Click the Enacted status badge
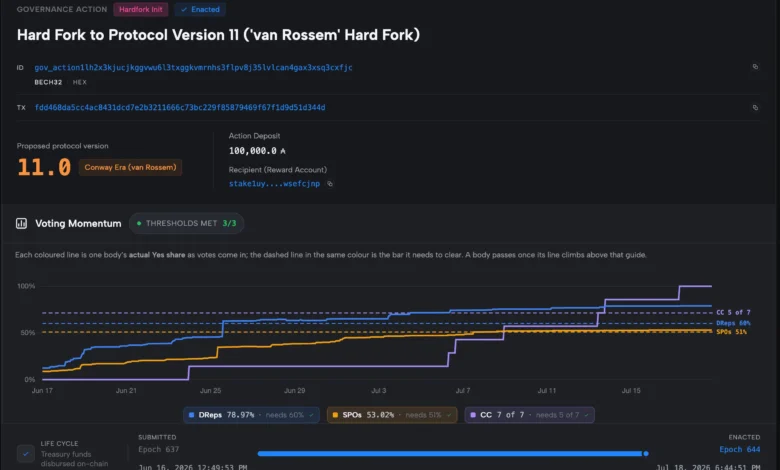780x470 pixels. pos(200,9)
